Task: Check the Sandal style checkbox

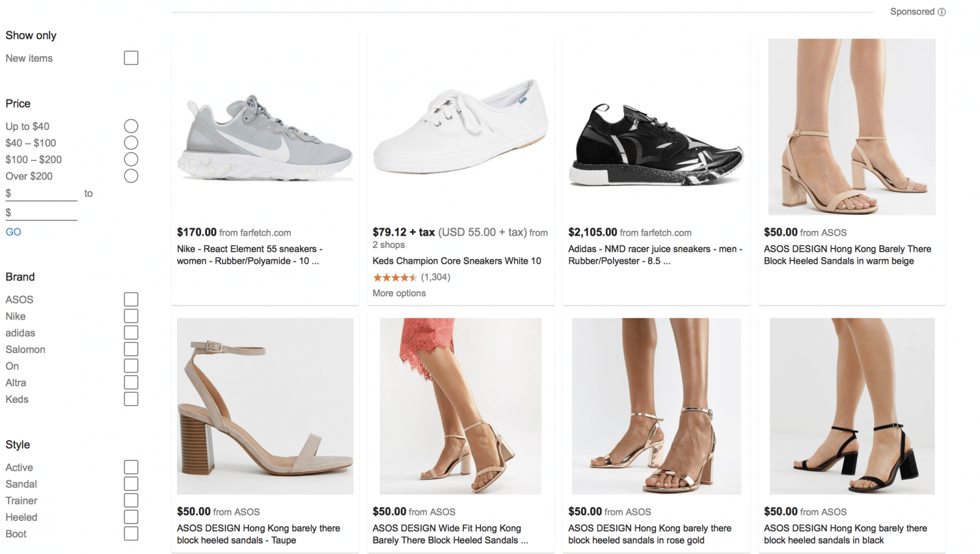Action: tap(131, 484)
